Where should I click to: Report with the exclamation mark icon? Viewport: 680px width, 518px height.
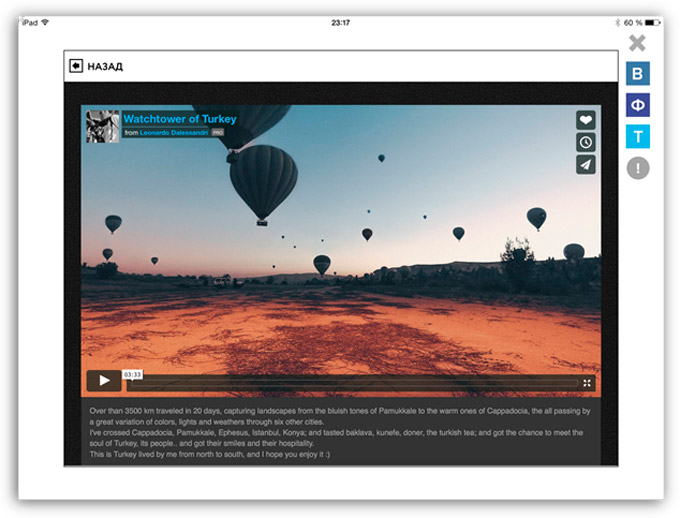(x=638, y=168)
